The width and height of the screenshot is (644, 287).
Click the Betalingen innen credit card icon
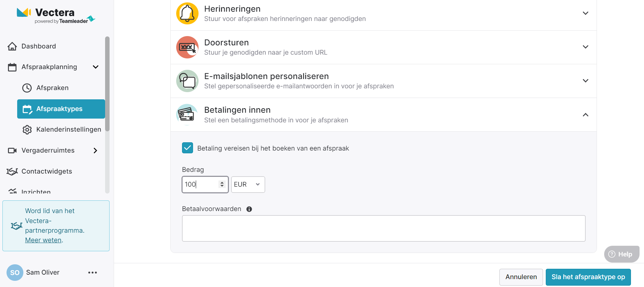click(x=187, y=114)
